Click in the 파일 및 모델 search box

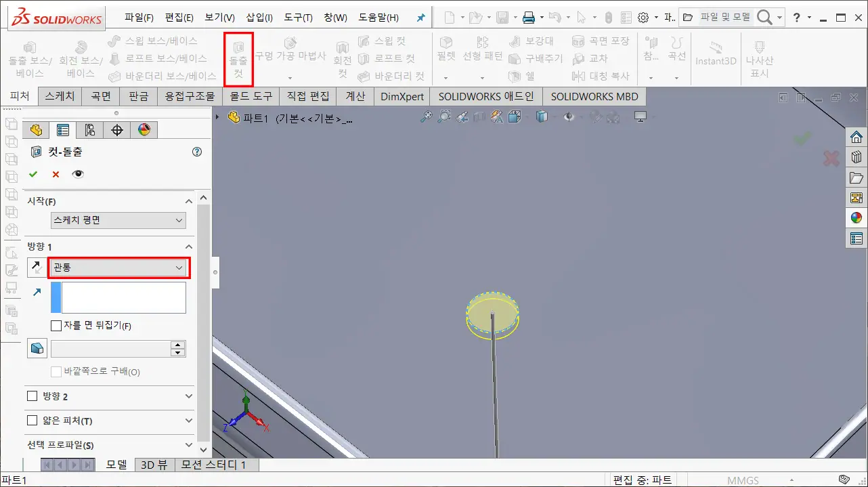click(x=724, y=18)
